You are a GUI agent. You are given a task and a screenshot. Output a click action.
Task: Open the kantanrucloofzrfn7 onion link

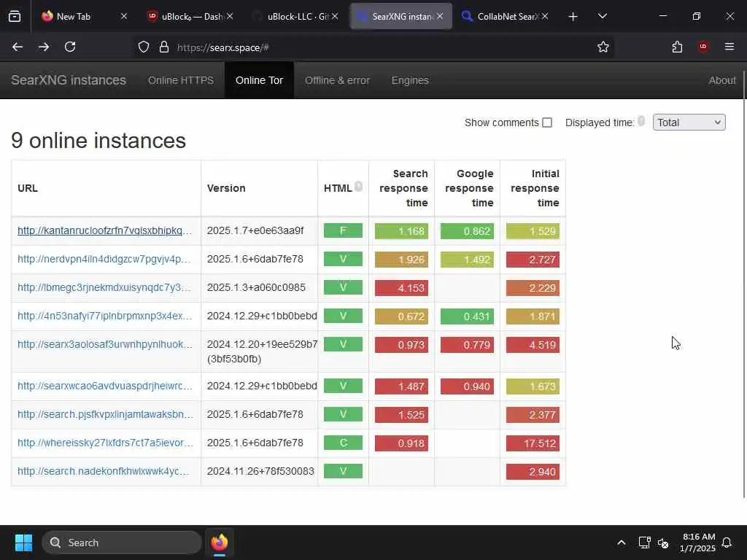pos(105,230)
